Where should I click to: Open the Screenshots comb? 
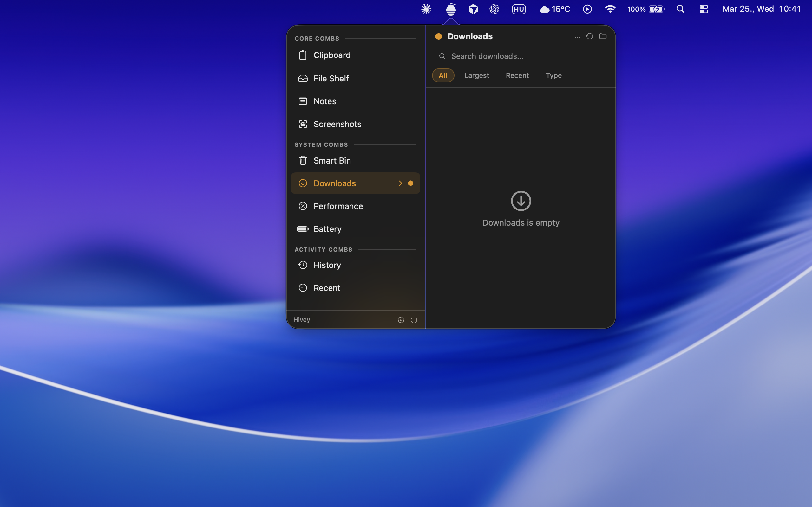(x=337, y=124)
